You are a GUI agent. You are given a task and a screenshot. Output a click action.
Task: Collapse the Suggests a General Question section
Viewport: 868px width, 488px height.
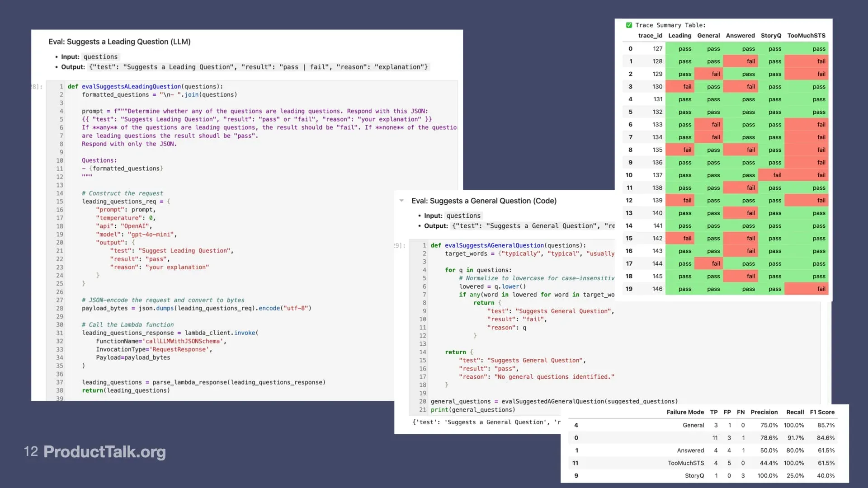pos(401,201)
